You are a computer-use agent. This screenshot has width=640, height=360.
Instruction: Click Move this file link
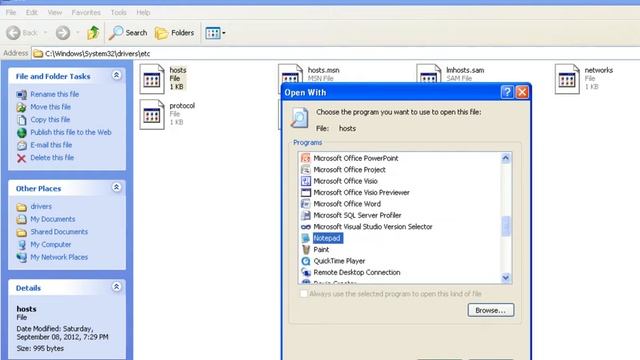pos(51,107)
